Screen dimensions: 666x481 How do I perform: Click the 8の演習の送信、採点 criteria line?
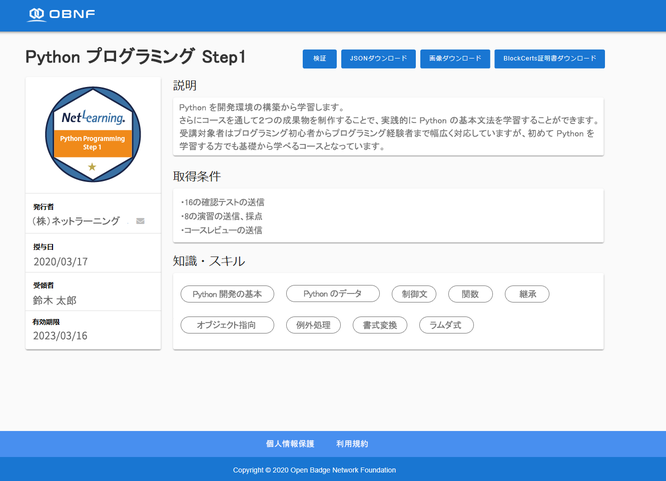[x=221, y=216]
